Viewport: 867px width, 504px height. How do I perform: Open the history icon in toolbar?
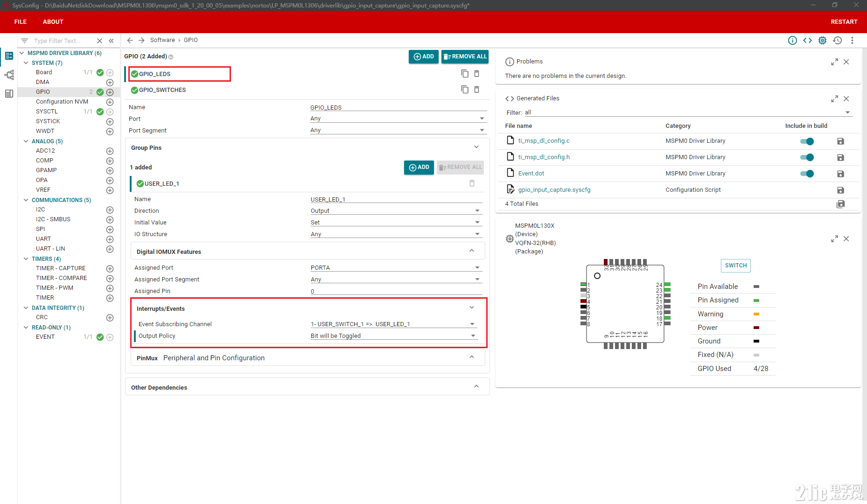pos(837,40)
